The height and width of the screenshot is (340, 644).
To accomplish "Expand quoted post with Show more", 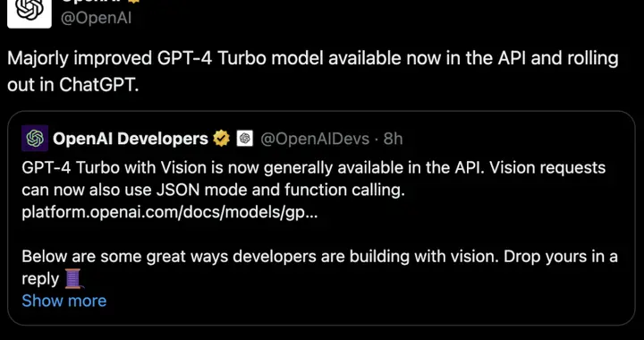I will point(64,301).
